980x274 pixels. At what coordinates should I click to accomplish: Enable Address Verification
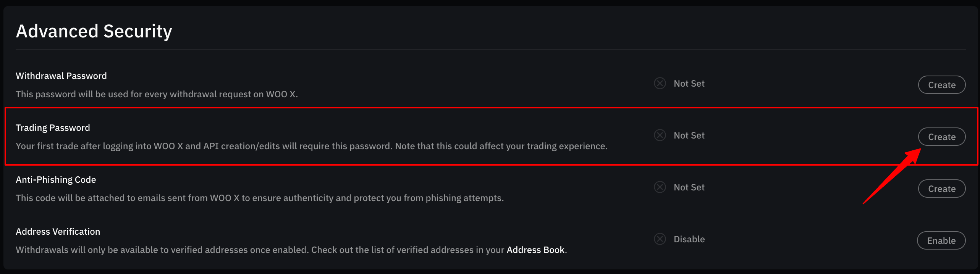click(x=941, y=240)
